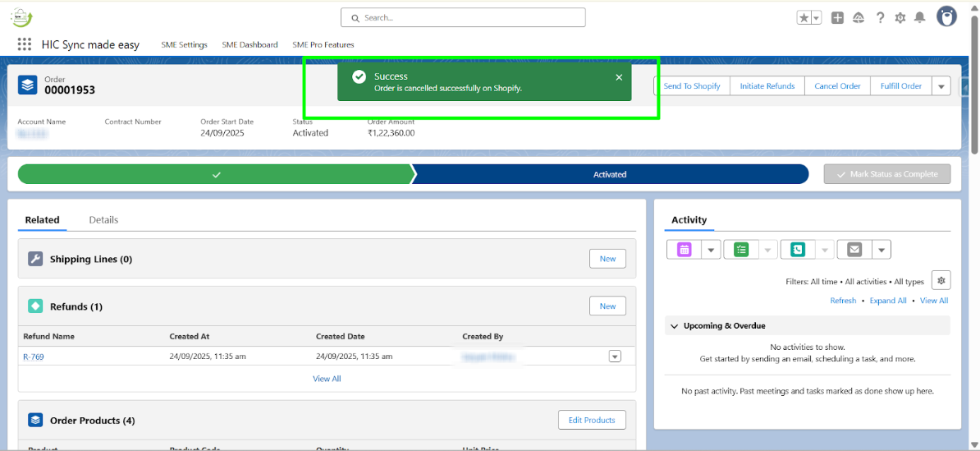
Task: Click the Created Date column header
Action: click(x=341, y=337)
